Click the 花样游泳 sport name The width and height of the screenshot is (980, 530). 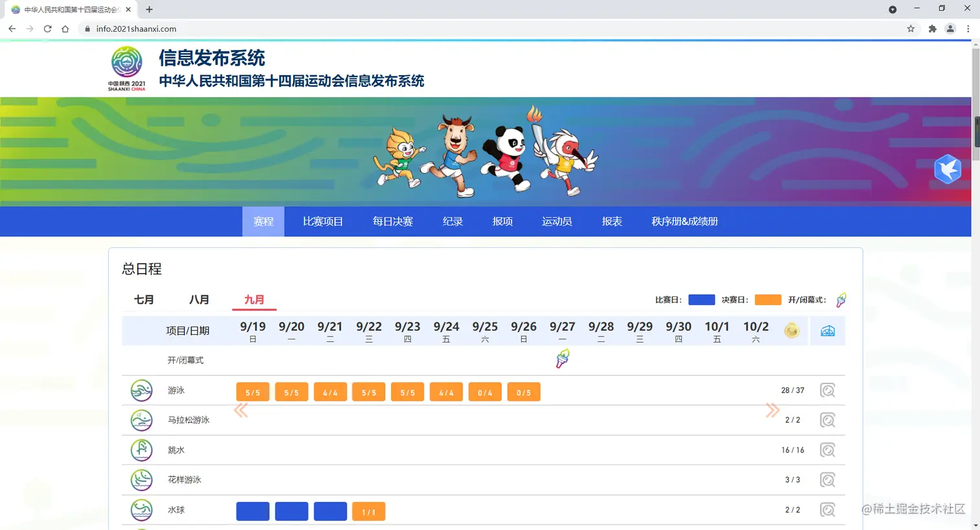(x=185, y=480)
